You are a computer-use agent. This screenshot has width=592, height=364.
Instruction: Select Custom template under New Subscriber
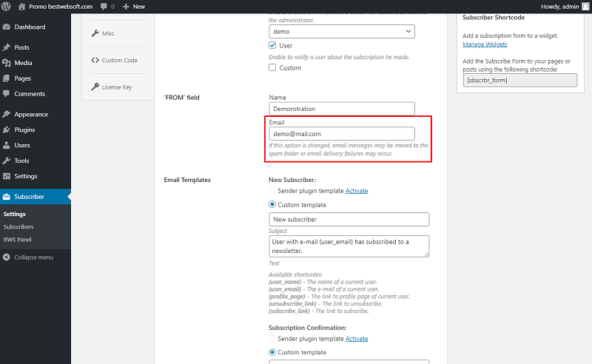click(272, 204)
